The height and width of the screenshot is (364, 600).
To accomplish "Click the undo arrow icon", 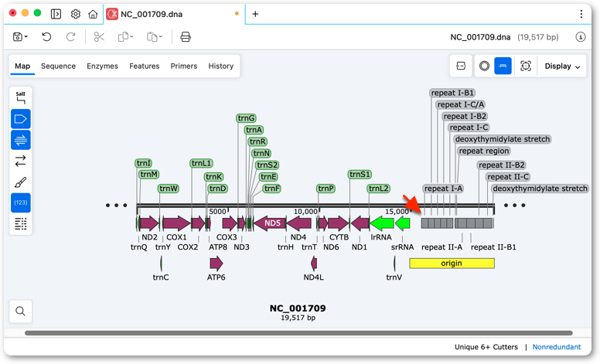I will point(46,36).
